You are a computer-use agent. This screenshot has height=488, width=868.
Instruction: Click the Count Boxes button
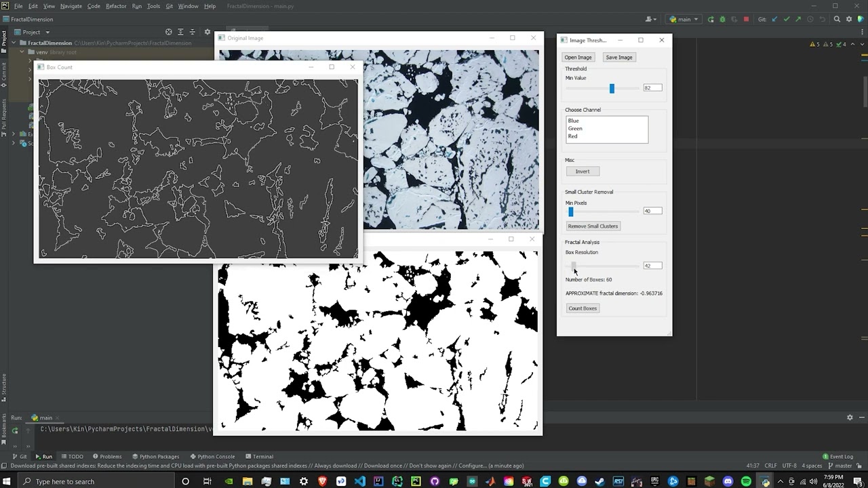click(583, 308)
